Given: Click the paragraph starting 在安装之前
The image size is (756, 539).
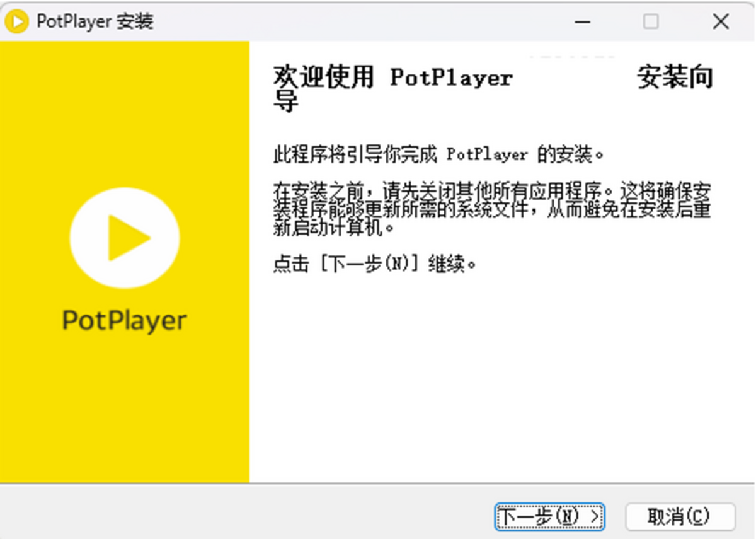Looking at the screenshot, I should tap(493, 209).
